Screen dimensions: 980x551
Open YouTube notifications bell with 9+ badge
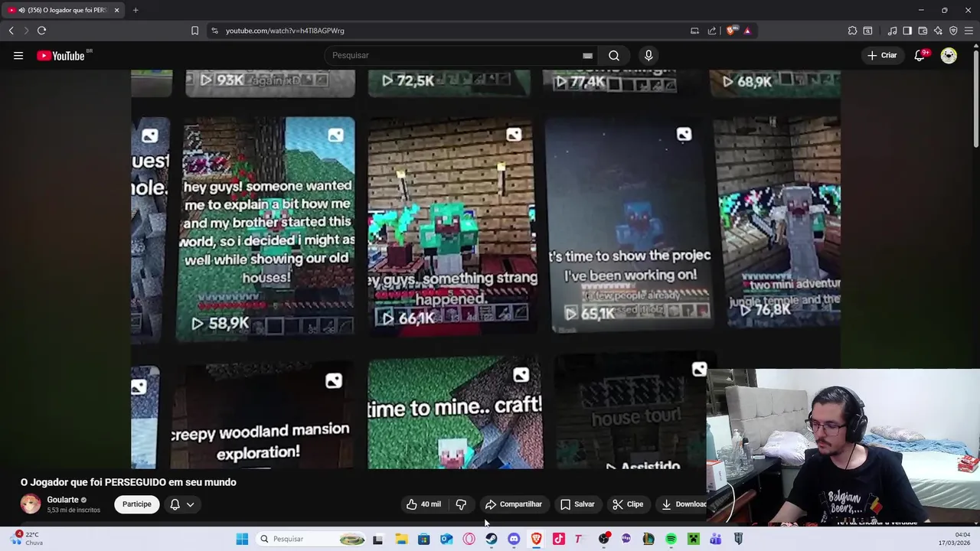(x=920, y=55)
